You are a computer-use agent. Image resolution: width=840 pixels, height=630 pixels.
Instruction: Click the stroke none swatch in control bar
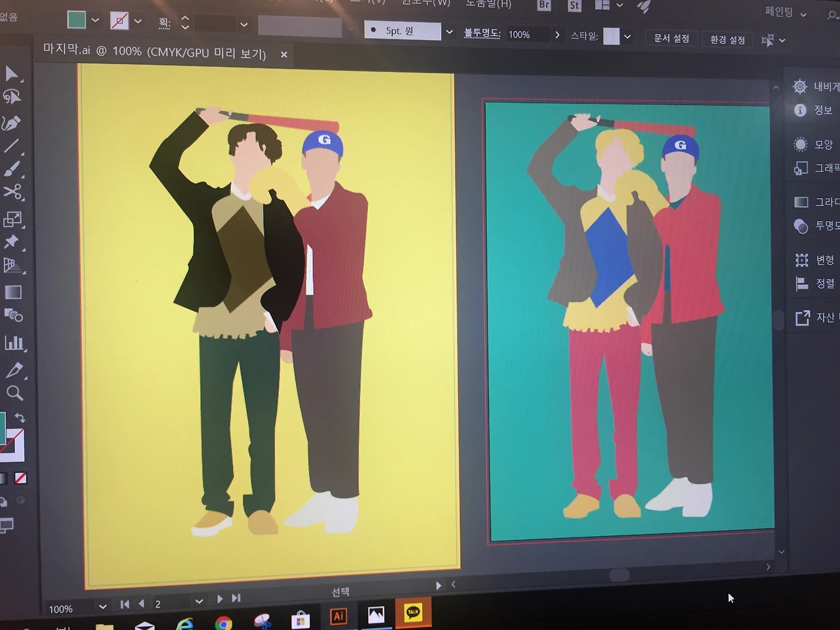(x=119, y=22)
